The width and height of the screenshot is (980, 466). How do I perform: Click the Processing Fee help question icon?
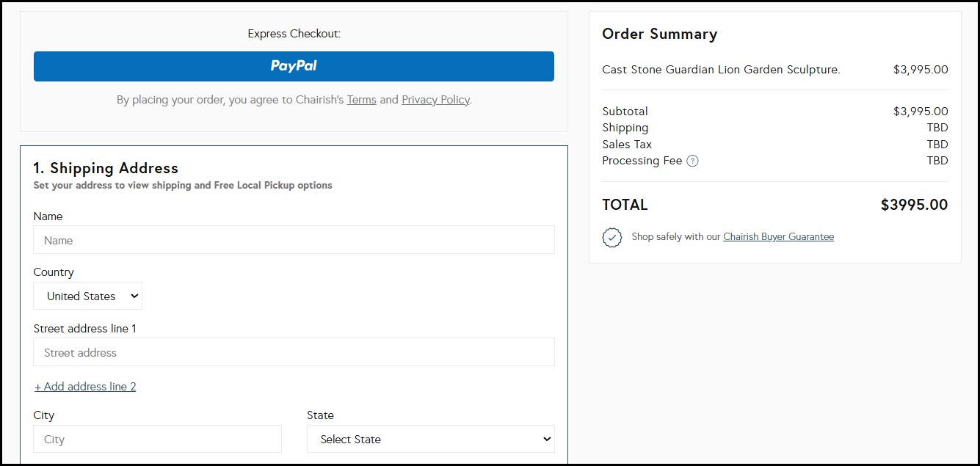coord(692,161)
